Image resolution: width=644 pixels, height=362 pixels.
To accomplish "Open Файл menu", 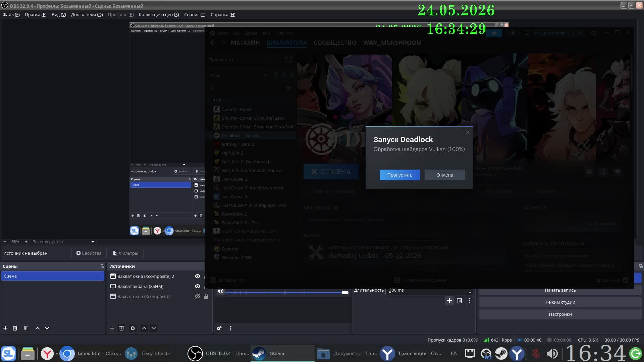I will 11,14.
